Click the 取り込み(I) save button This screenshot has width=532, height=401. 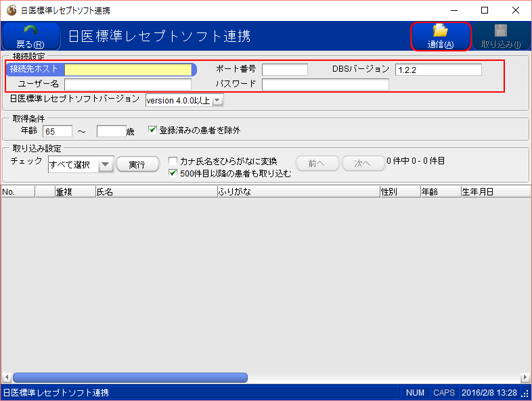pos(501,37)
